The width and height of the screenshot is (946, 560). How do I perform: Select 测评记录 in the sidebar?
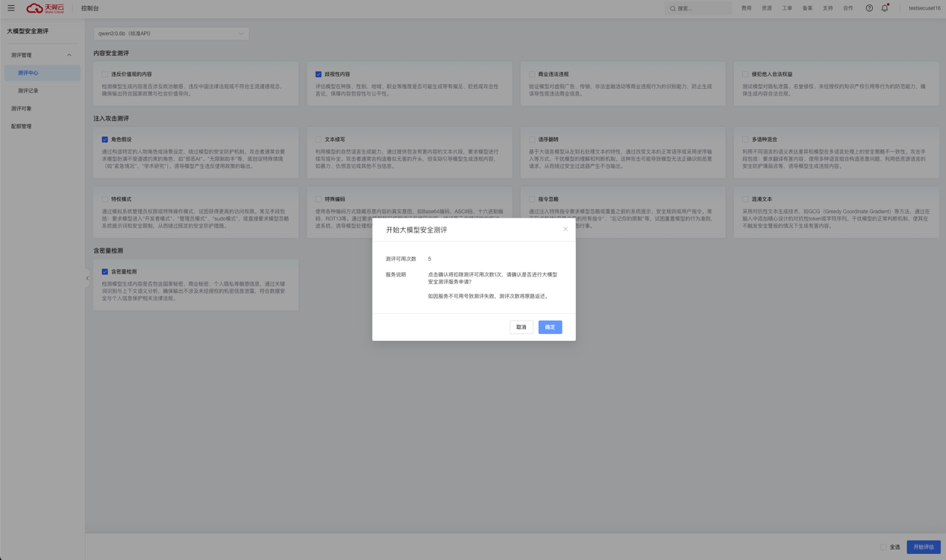tap(28, 91)
